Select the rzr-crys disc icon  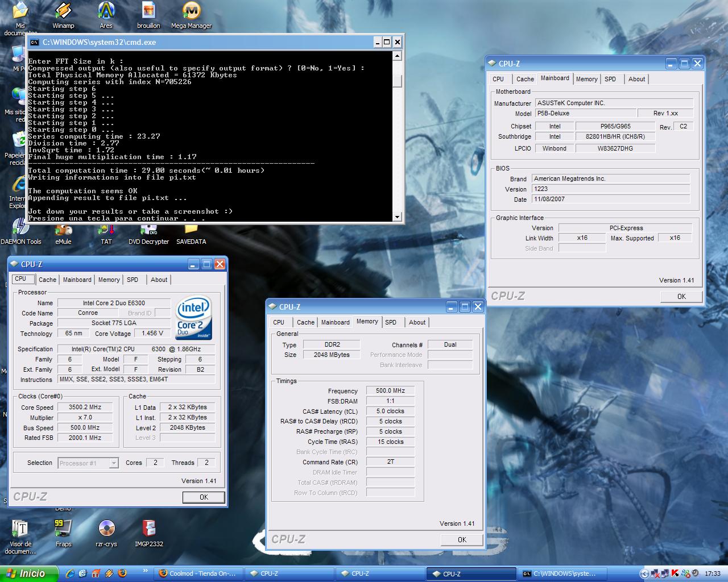(x=106, y=533)
